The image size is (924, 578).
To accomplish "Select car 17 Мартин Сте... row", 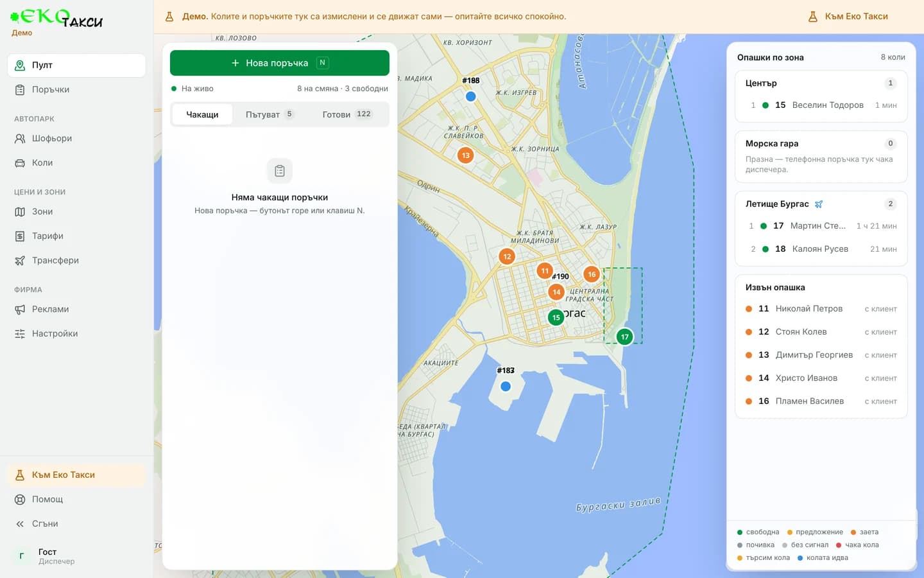I will 821,226.
